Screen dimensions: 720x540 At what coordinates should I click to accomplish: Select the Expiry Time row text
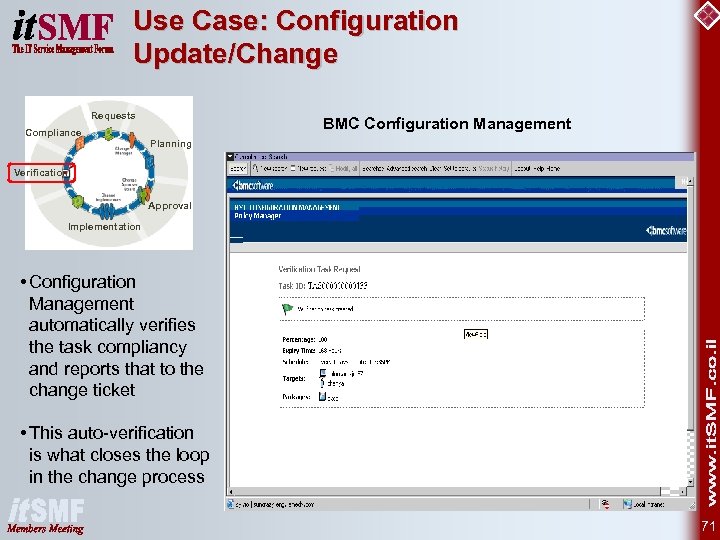312,351
